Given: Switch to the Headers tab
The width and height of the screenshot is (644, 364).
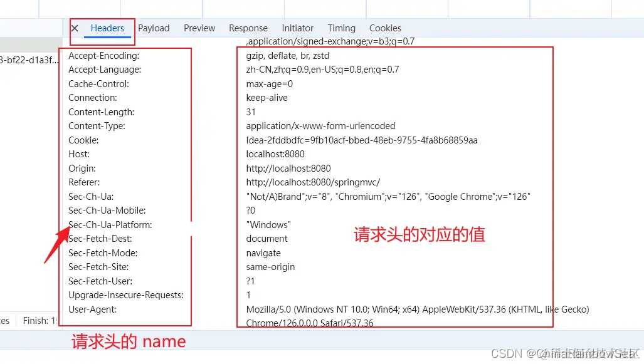Looking at the screenshot, I should (107, 28).
